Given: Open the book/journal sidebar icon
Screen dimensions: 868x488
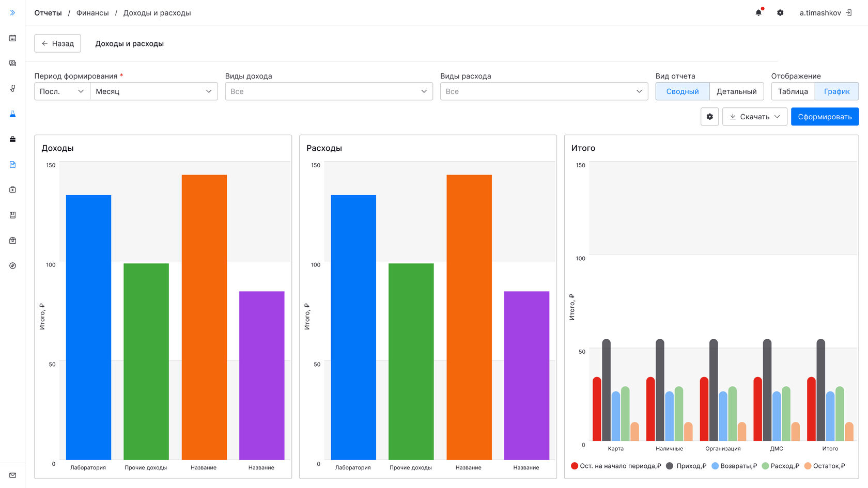Looking at the screenshot, I should 12,215.
